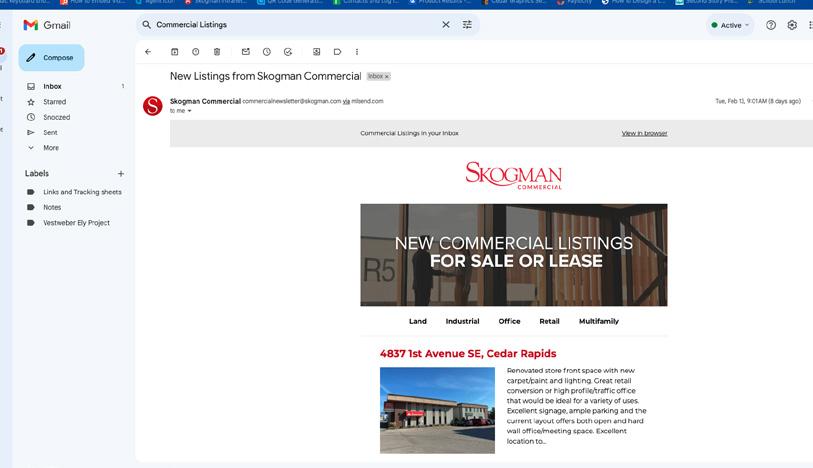Click the email subject New Listings from Skogman
The image size is (813, 468).
click(x=265, y=76)
